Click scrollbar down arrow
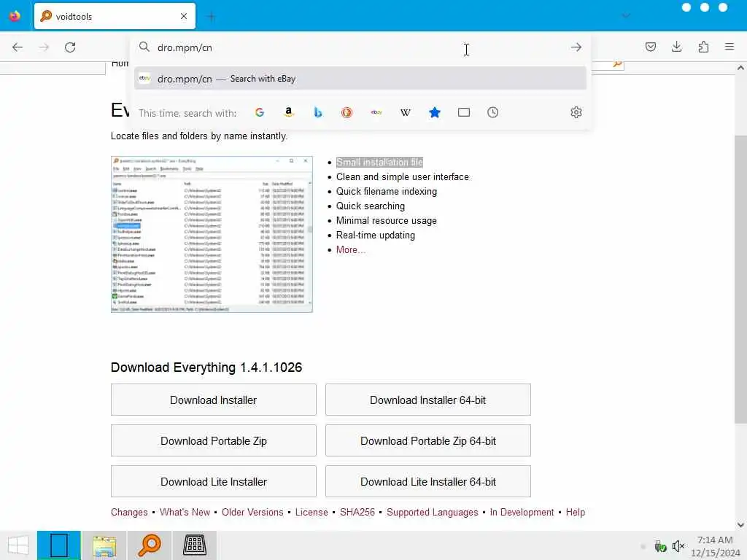Viewport: 747px width, 560px height. 740,525
